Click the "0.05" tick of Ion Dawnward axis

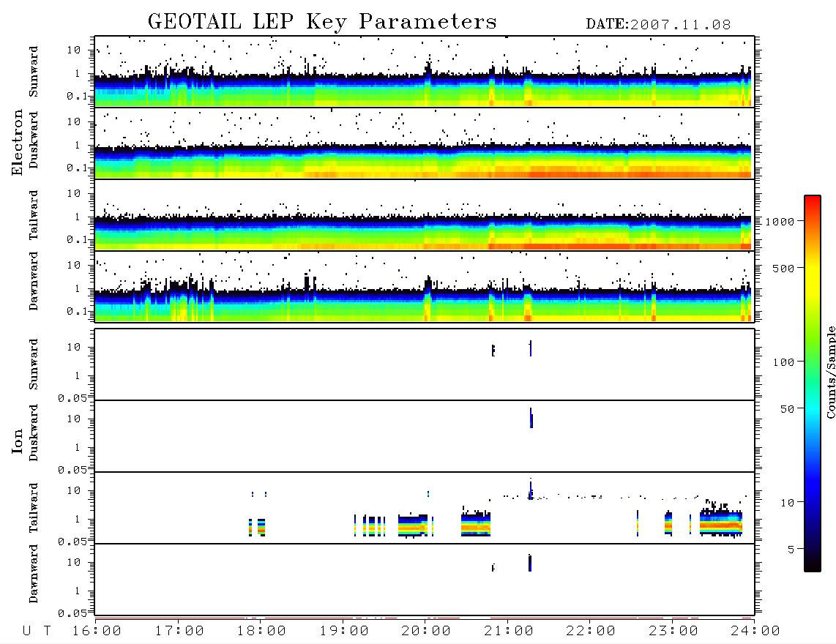pos(72,613)
